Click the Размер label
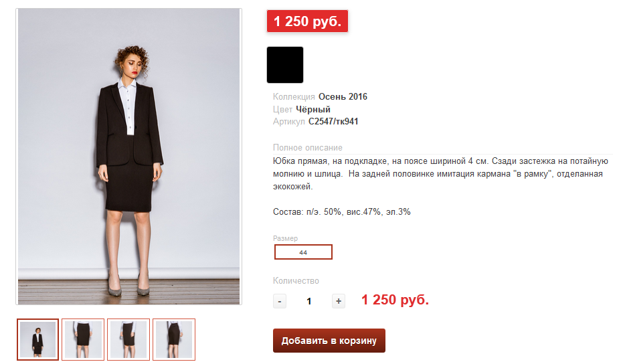 286,238
